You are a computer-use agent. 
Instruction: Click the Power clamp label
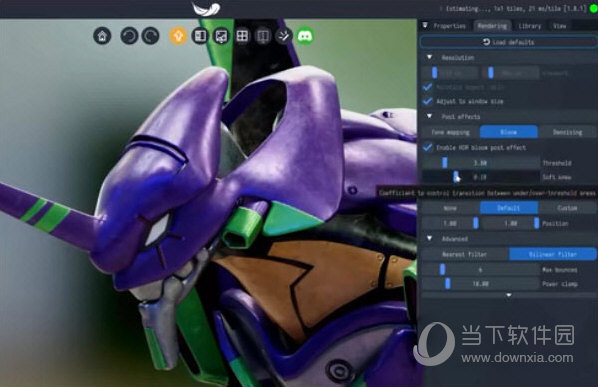[x=559, y=284]
